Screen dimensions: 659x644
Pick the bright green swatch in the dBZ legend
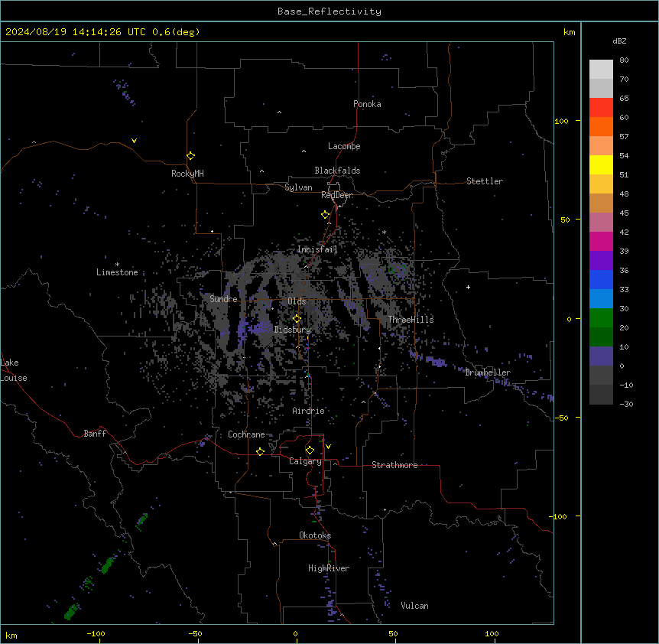click(x=601, y=318)
